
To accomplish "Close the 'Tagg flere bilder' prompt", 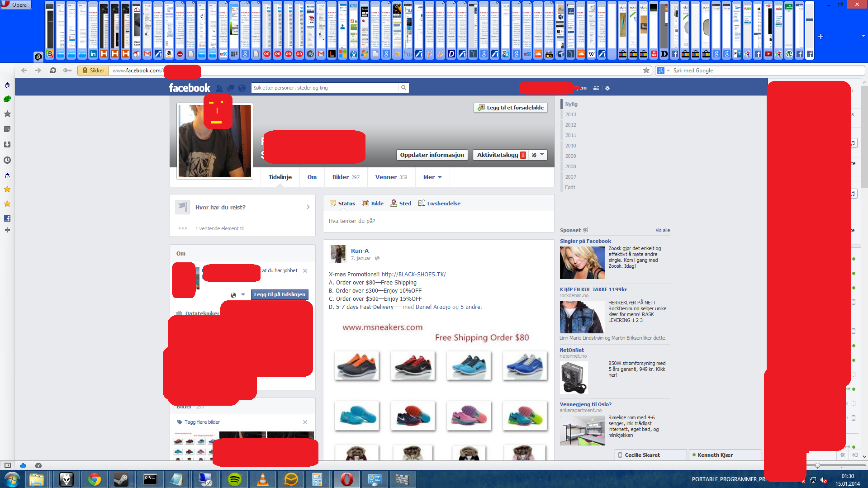I will (x=305, y=422).
